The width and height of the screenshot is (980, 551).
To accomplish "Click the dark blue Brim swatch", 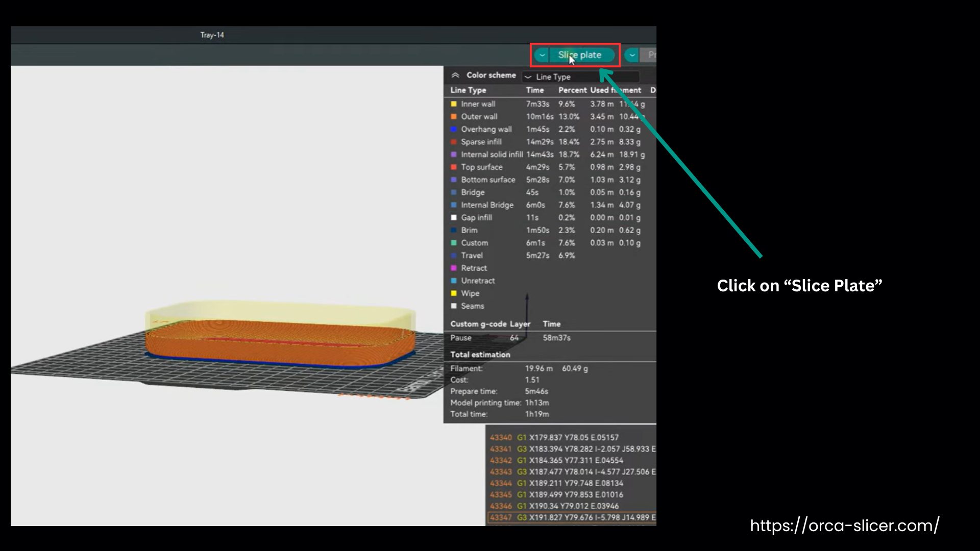I will pos(454,230).
